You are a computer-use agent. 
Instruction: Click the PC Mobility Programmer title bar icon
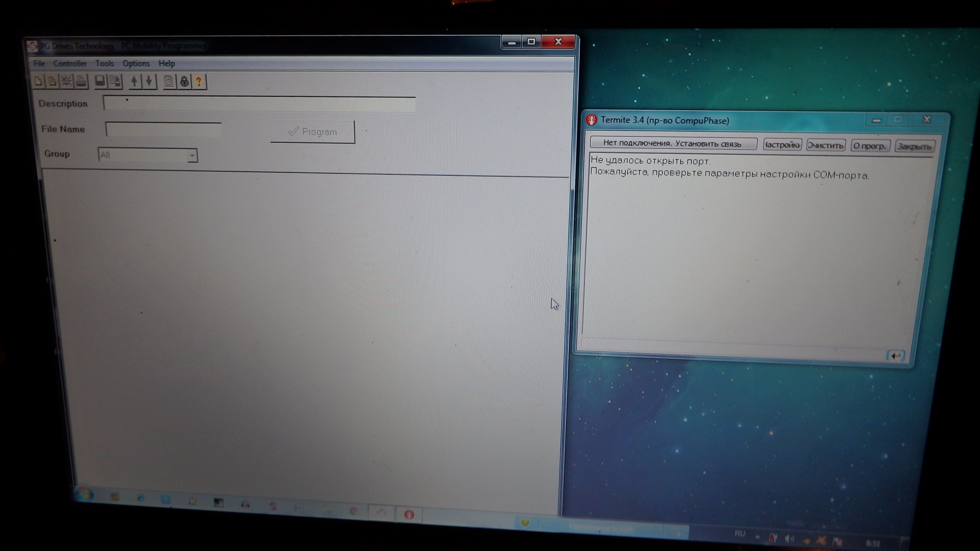point(33,46)
